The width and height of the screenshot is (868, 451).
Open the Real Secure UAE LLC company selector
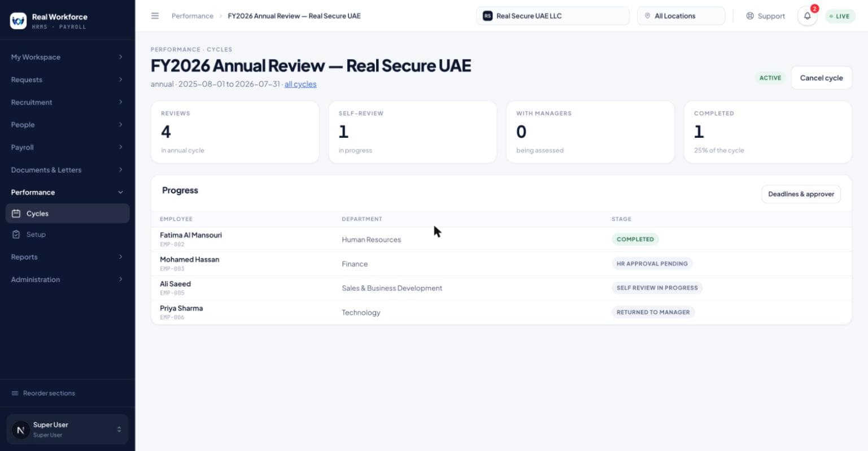pos(552,16)
